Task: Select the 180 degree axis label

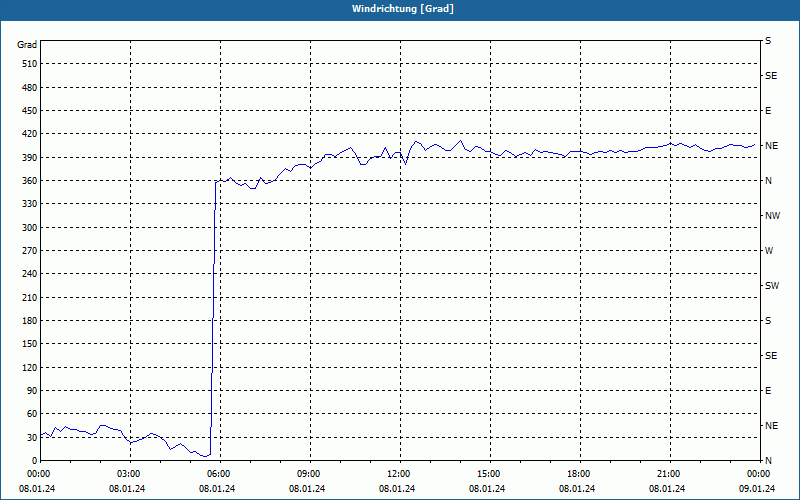Action: 30,321
